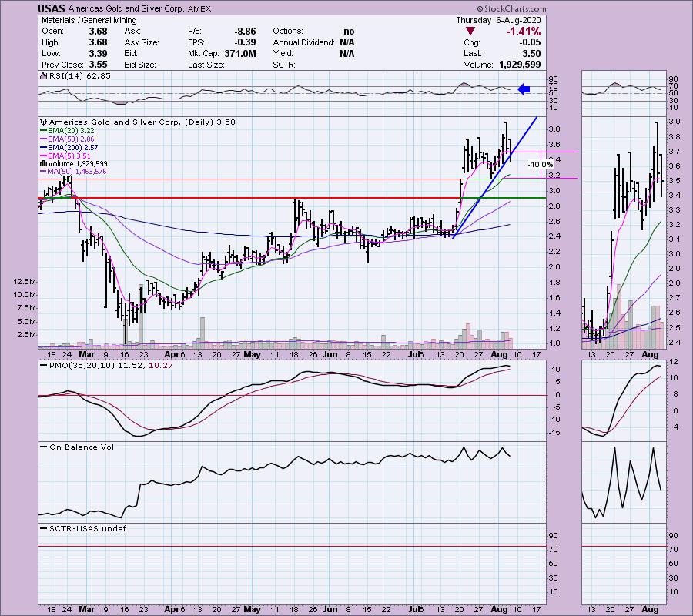Screen dimensions: 693x616
Task: Click the AMEX exchange label
Action: coord(199,8)
